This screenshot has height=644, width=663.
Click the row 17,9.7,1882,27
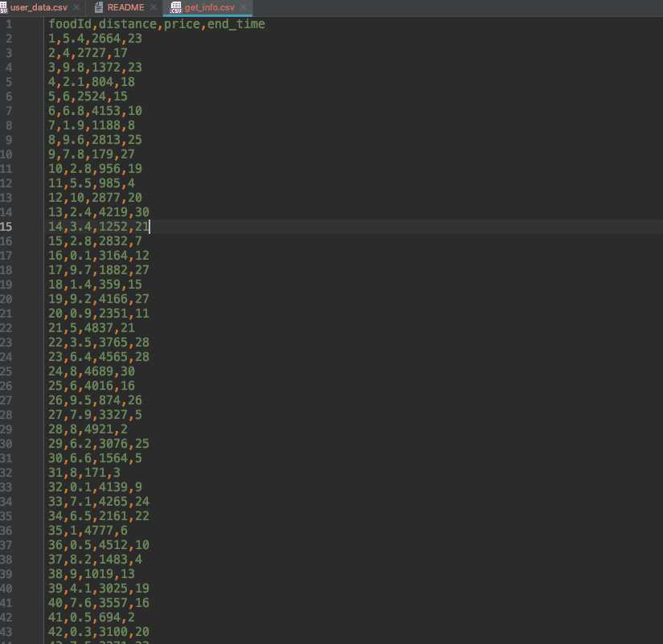tap(99, 270)
